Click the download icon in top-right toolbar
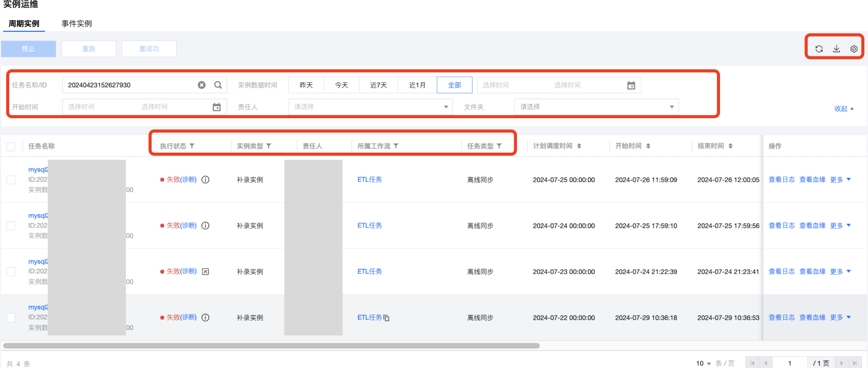Image resolution: width=868 pixels, height=368 pixels. point(836,49)
